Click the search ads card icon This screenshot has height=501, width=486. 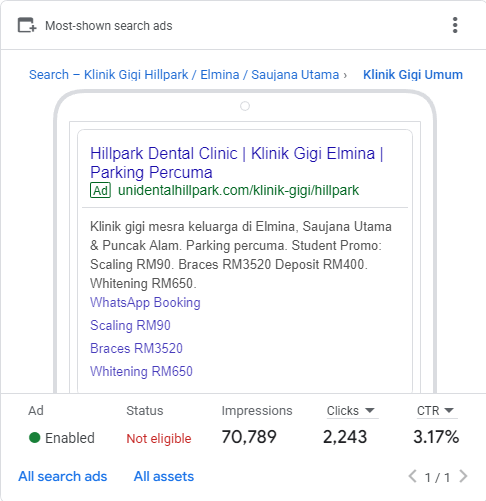(27, 25)
